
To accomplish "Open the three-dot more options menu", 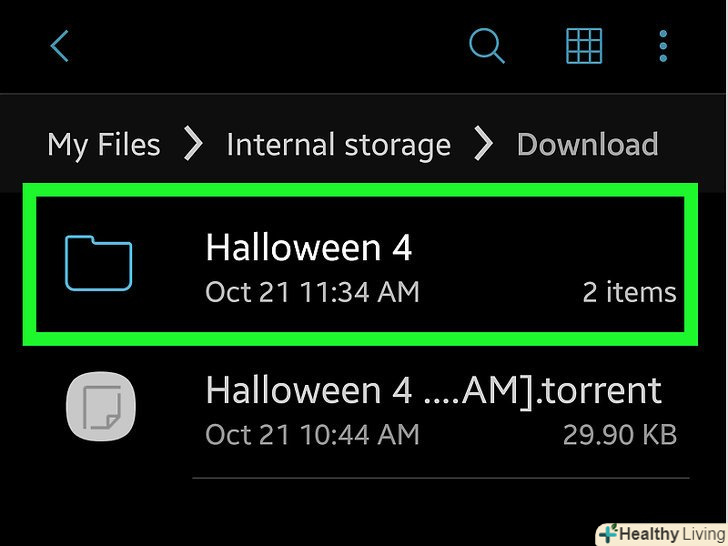I will coord(663,46).
